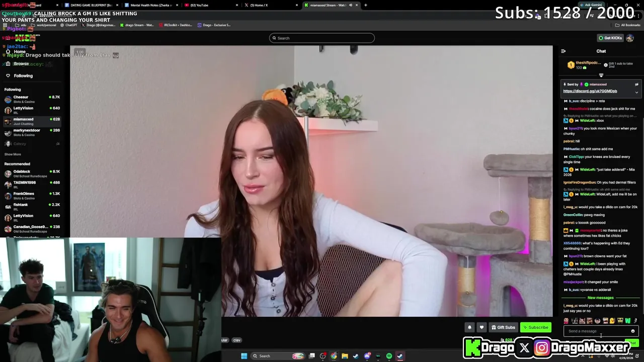Open OBS Studio from the taskbar
The height and width of the screenshot is (362, 644).
pos(323,356)
